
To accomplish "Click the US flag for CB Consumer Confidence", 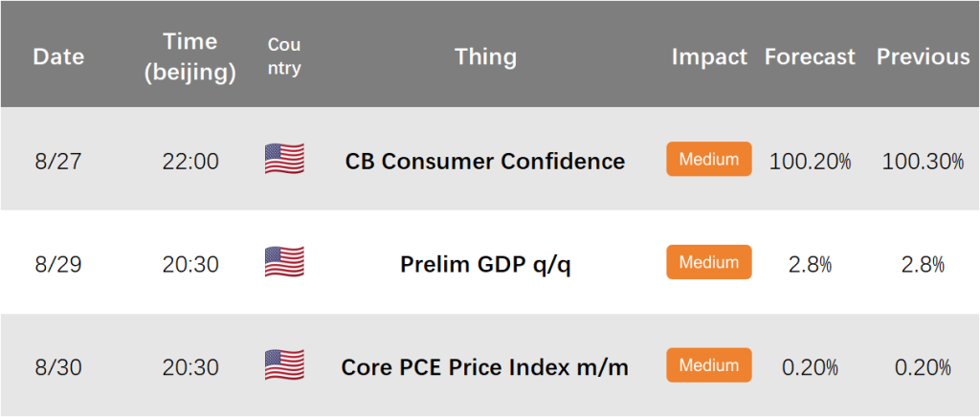I will [284, 159].
